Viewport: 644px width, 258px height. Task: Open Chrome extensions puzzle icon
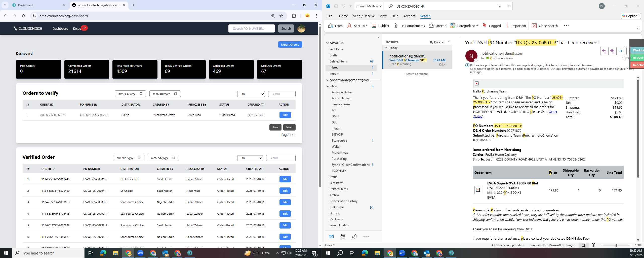click(x=294, y=16)
